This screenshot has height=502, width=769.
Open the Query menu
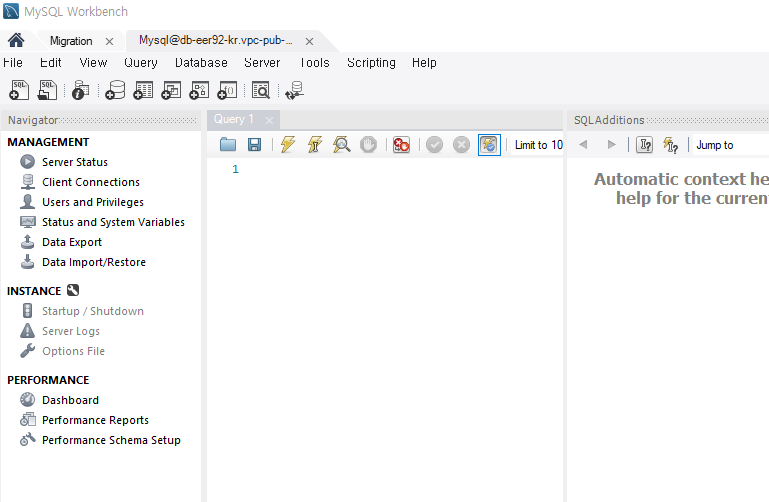tap(141, 63)
